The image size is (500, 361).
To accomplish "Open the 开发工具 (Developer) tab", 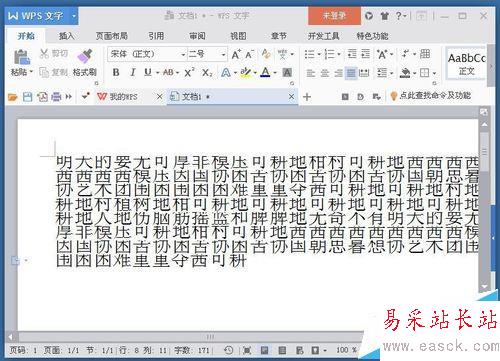I will click(323, 36).
